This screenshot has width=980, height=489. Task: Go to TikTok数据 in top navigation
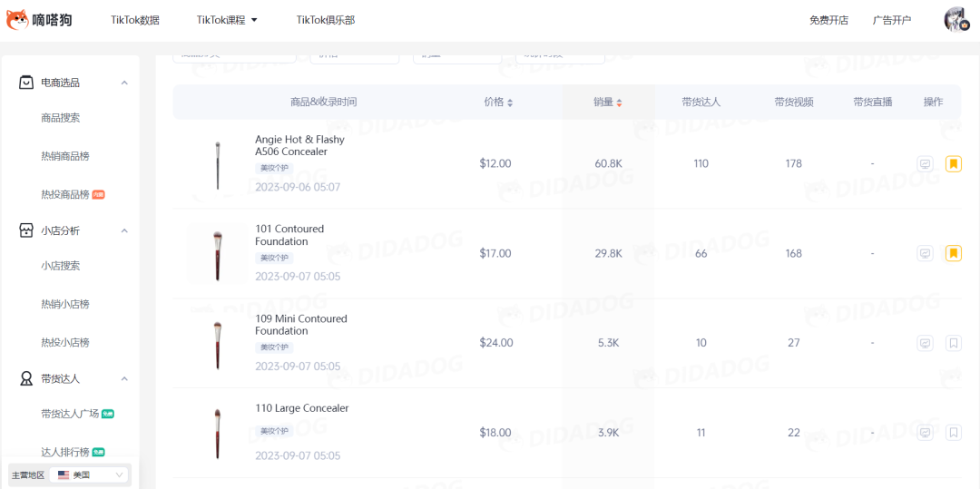(135, 20)
